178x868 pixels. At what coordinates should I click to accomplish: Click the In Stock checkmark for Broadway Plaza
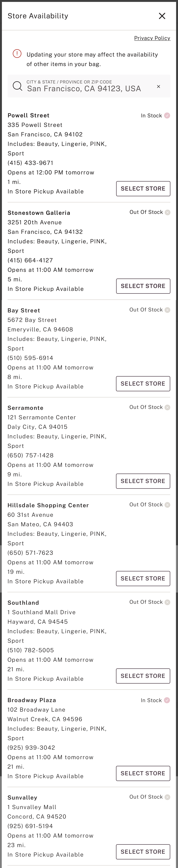[x=167, y=700]
